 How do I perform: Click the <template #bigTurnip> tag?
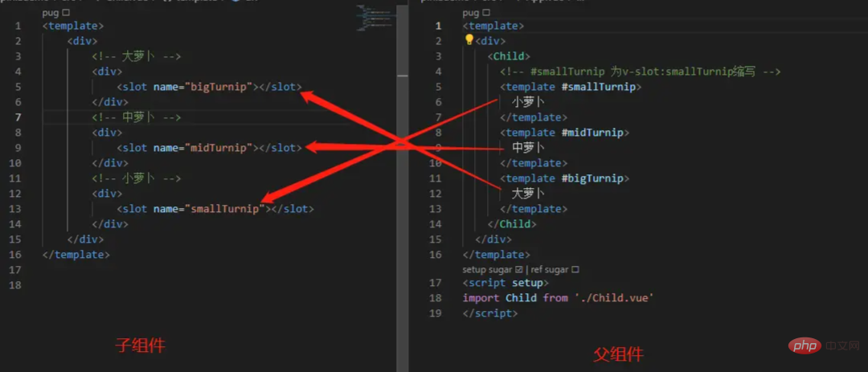click(565, 178)
